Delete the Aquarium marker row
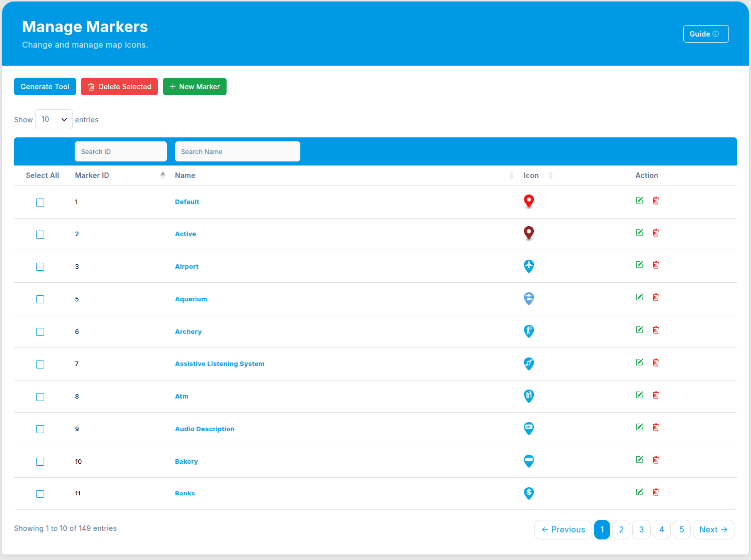Image resolution: width=751 pixels, height=560 pixels. [656, 297]
